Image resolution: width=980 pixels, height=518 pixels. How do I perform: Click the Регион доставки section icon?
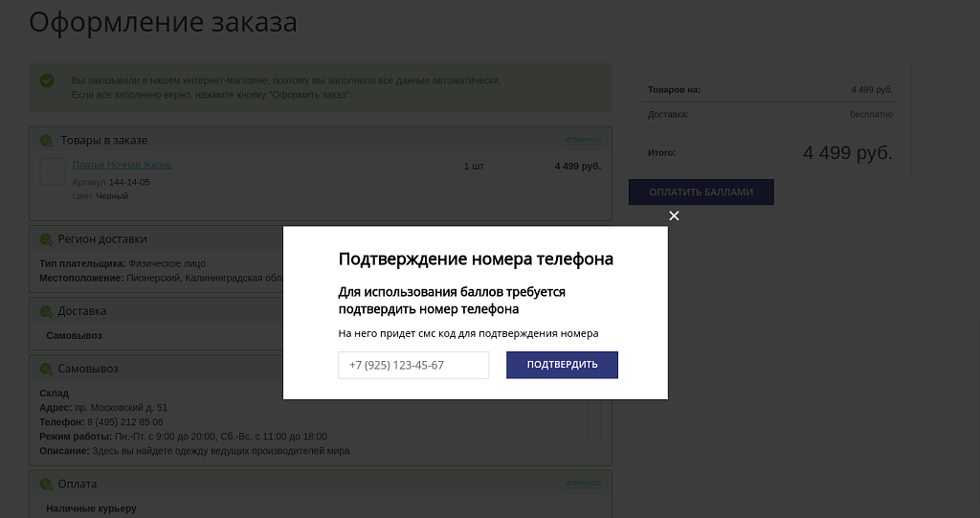[46, 239]
